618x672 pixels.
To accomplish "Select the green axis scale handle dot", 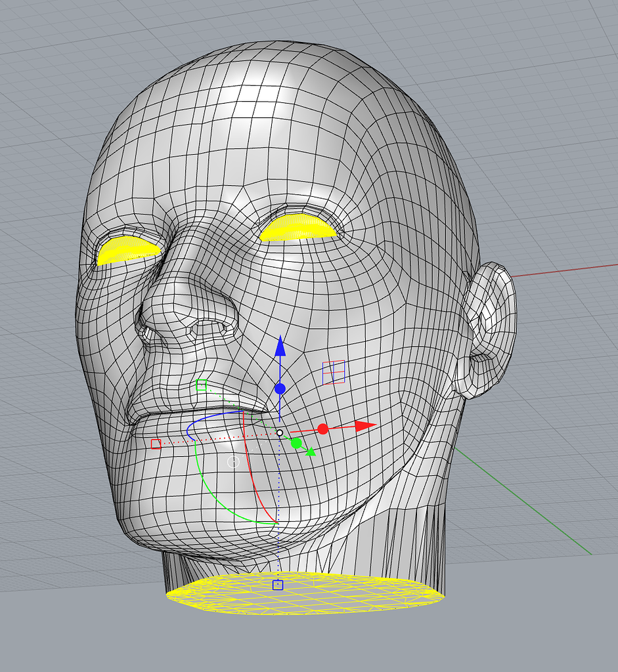I will click(295, 443).
